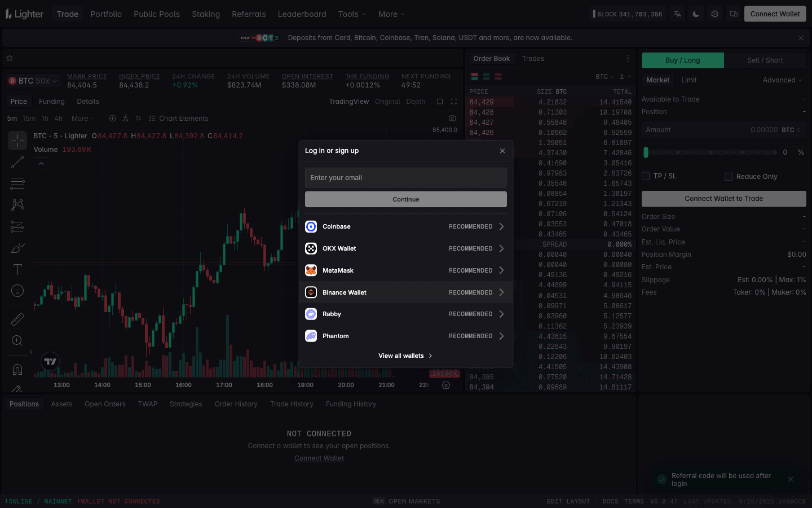Enable the TP / SL checkbox
Screen dimensions: 812x508
(x=646, y=176)
